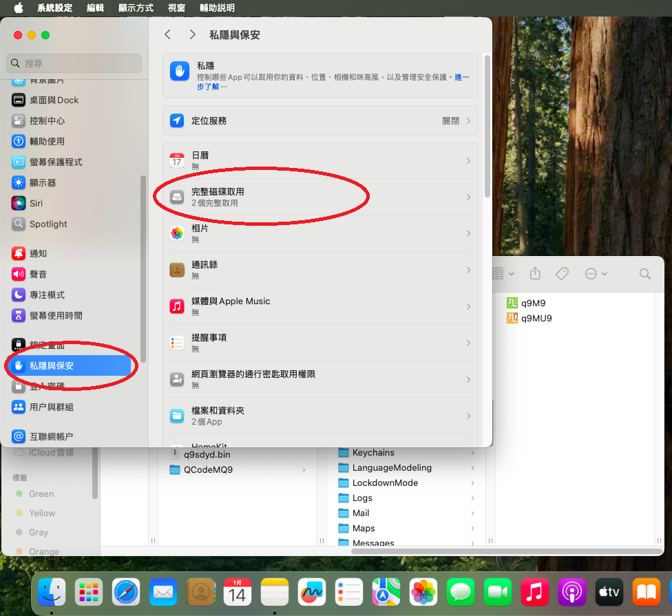This screenshot has width=672, height=616.
Task: Open 定位服務 settings row
Action: (320, 121)
